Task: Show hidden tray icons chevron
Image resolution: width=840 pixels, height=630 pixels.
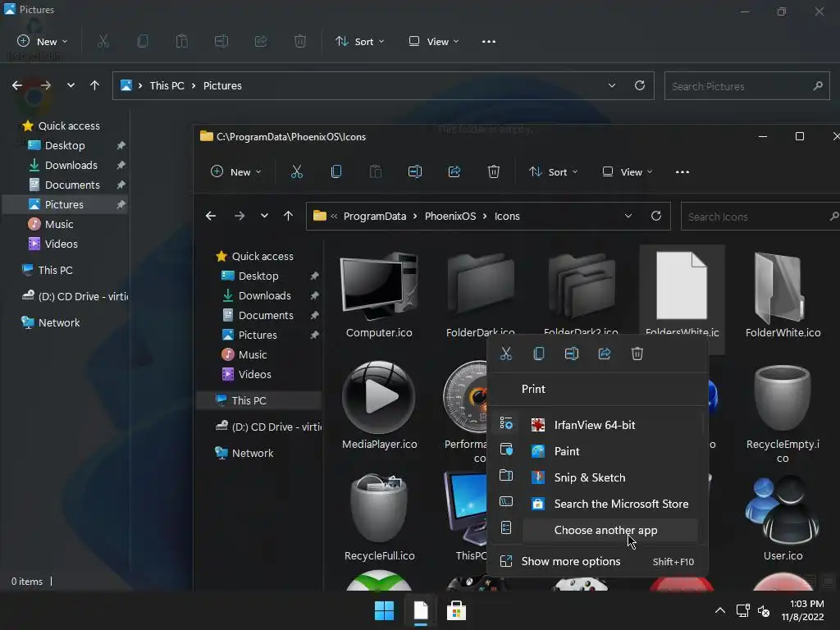Action: (720, 610)
